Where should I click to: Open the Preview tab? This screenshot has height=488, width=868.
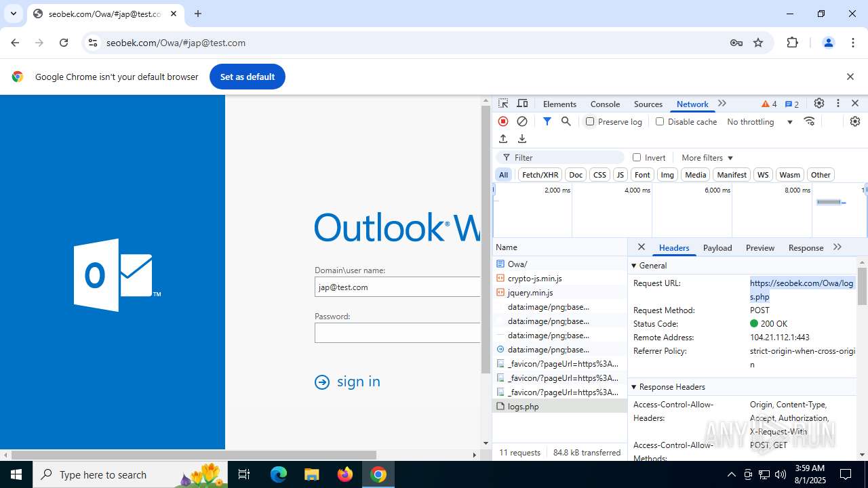760,248
